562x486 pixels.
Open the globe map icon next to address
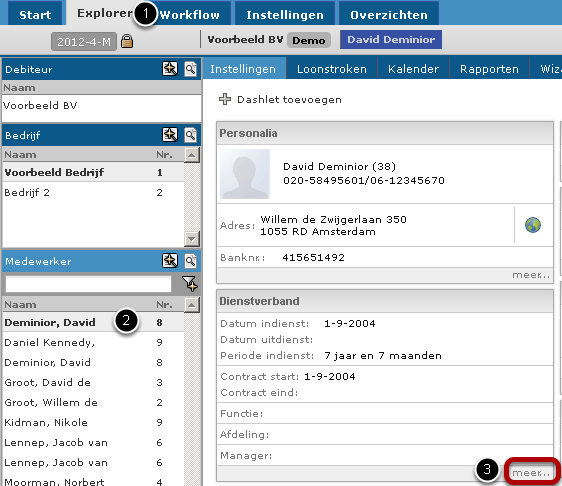(x=533, y=225)
